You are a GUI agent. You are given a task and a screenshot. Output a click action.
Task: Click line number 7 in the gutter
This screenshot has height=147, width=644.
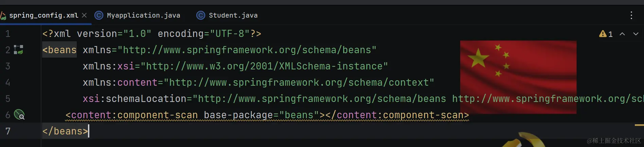8,131
